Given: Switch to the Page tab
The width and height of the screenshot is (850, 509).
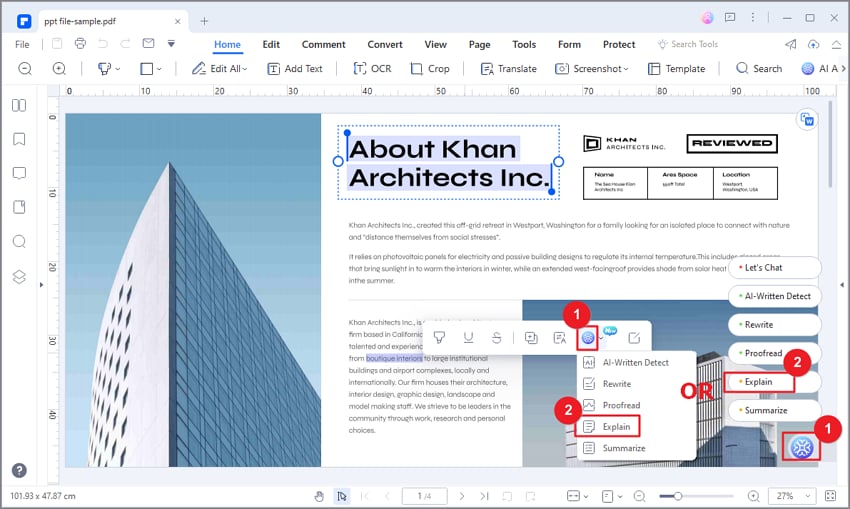Looking at the screenshot, I should [479, 44].
